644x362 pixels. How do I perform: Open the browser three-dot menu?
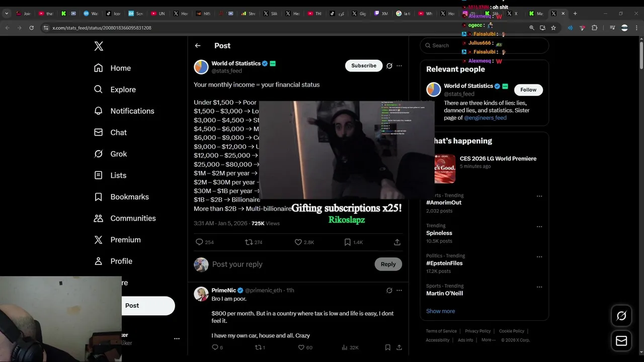[x=637, y=28]
